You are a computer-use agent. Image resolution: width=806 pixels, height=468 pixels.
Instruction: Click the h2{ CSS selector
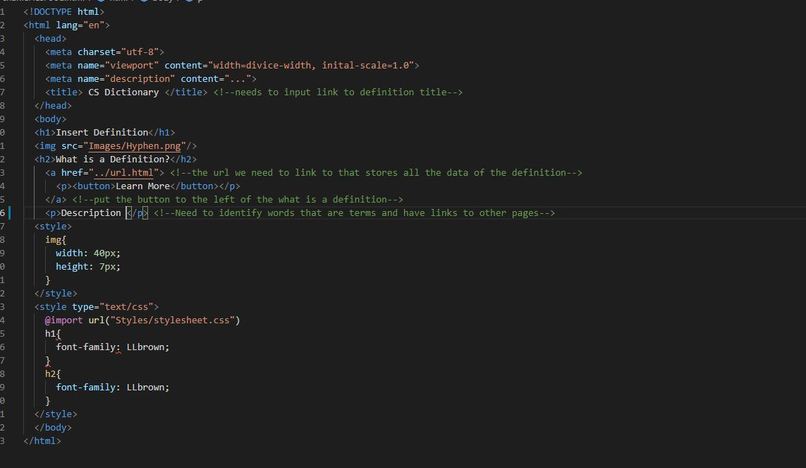[53, 373]
